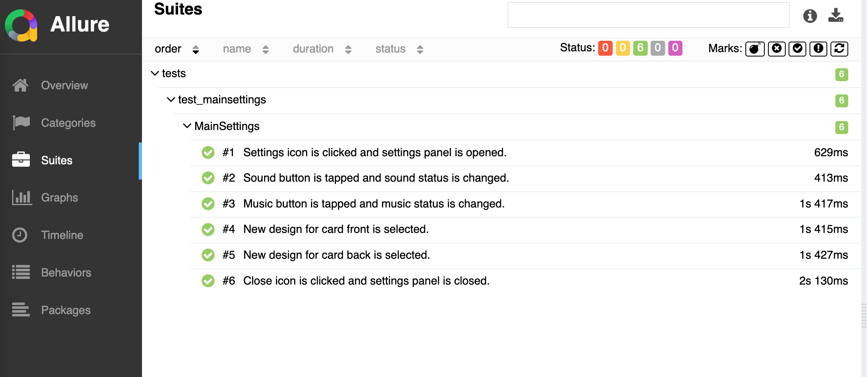Toggle the passed status filter showing 6

640,48
